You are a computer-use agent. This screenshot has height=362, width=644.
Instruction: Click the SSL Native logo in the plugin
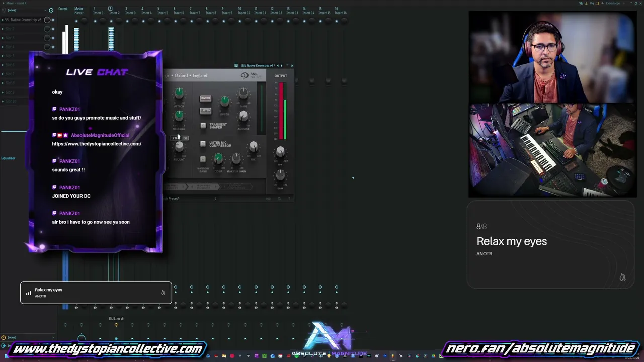251,75
